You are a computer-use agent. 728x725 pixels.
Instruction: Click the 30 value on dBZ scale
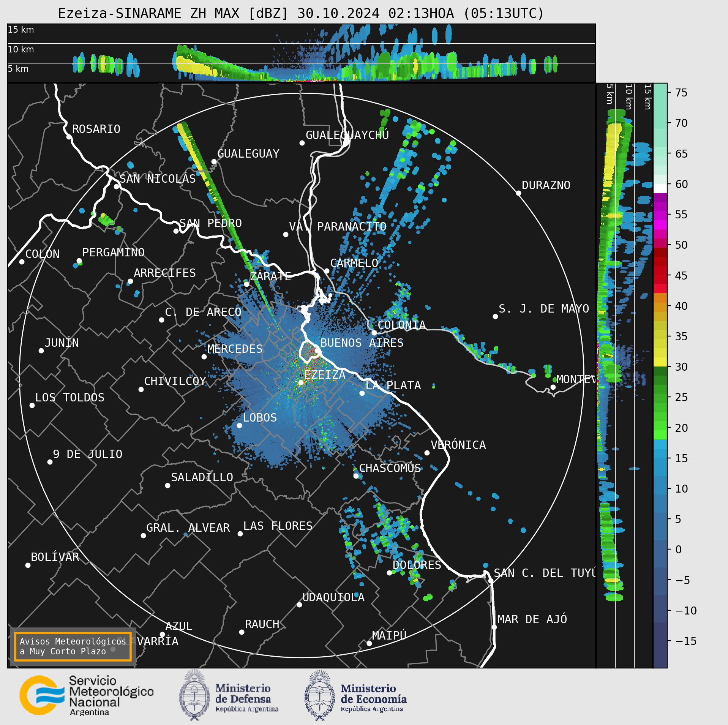coord(681,367)
